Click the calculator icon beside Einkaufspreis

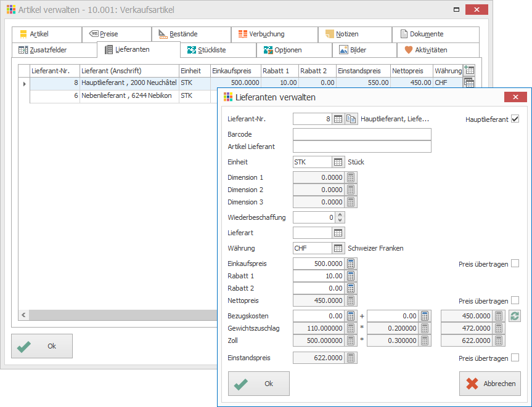(351, 264)
